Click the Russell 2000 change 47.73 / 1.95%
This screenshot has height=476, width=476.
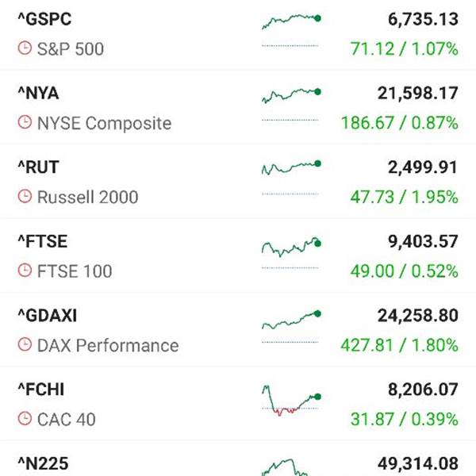(x=404, y=197)
